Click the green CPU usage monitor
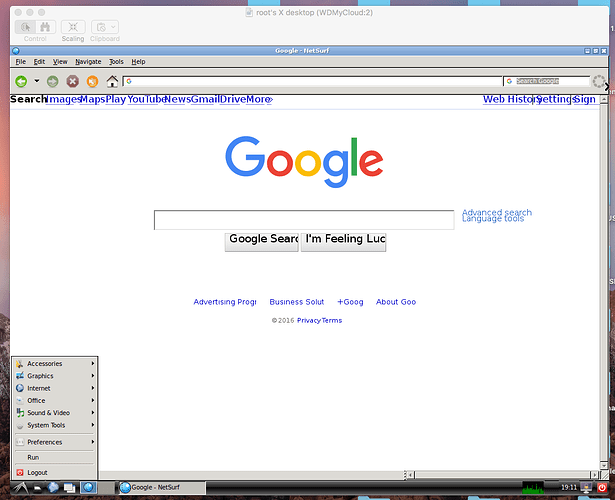615x500 pixels. [x=533, y=487]
